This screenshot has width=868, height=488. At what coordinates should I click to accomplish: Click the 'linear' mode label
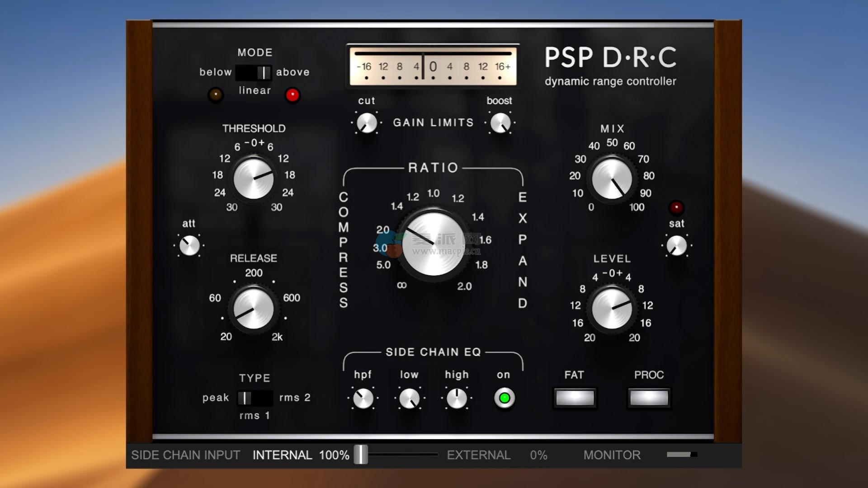pos(255,90)
